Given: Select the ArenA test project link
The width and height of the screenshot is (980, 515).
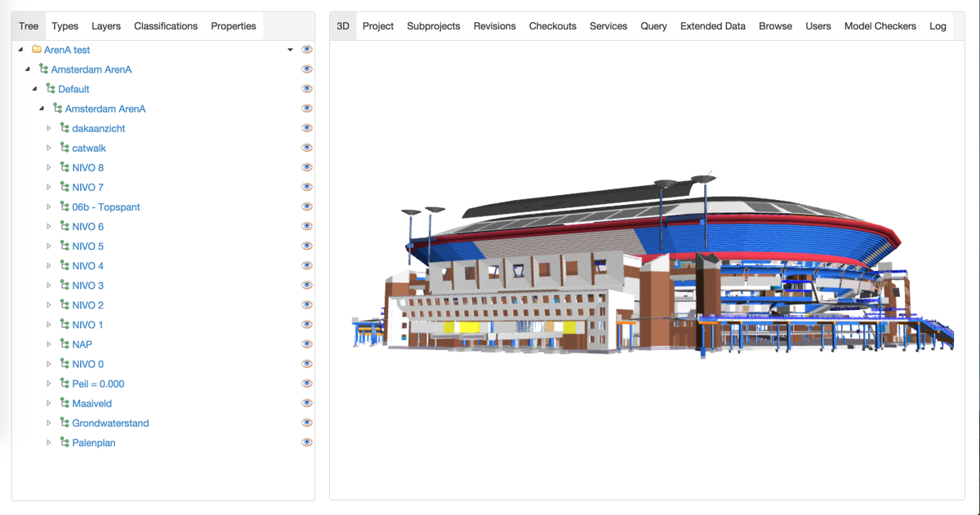Looking at the screenshot, I should [x=67, y=50].
